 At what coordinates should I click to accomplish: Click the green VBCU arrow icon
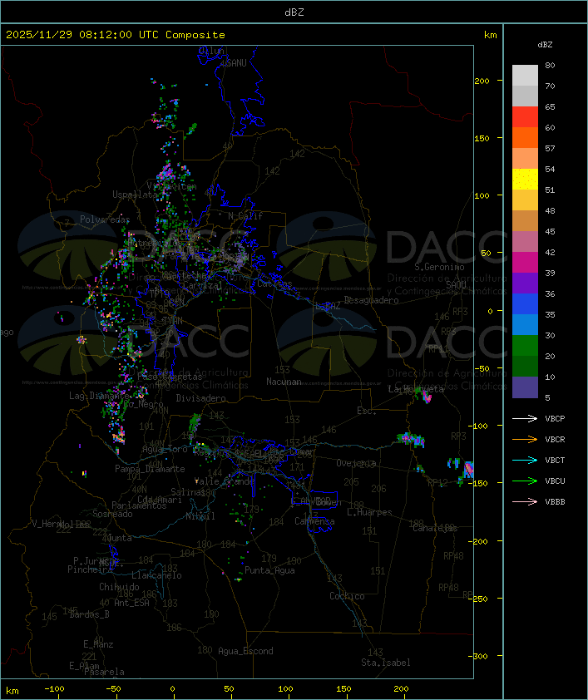click(525, 481)
